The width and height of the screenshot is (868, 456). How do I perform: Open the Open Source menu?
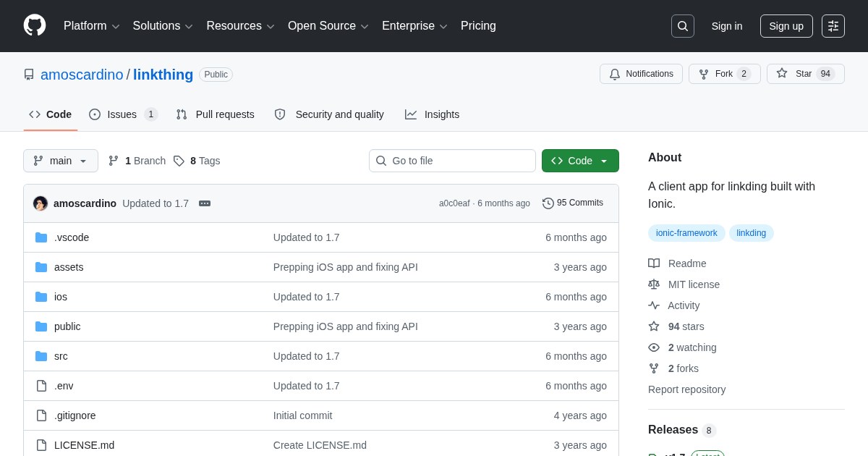(328, 26)
